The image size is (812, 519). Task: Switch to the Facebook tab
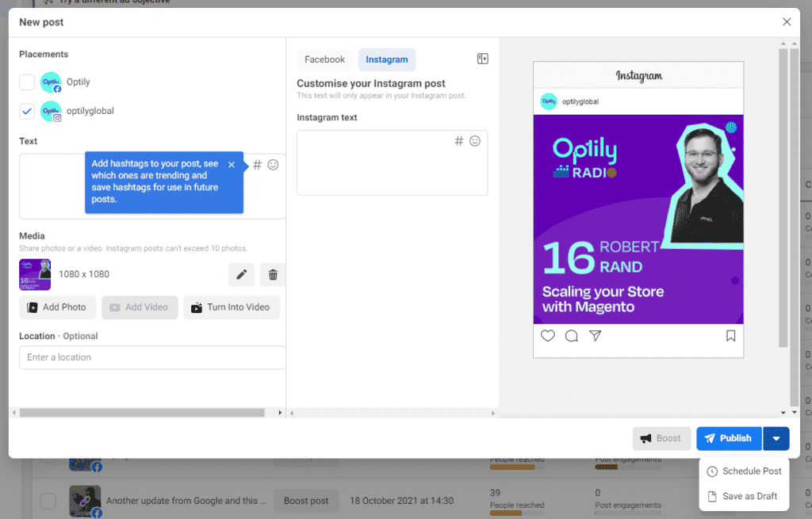click(x=324, y=59)
